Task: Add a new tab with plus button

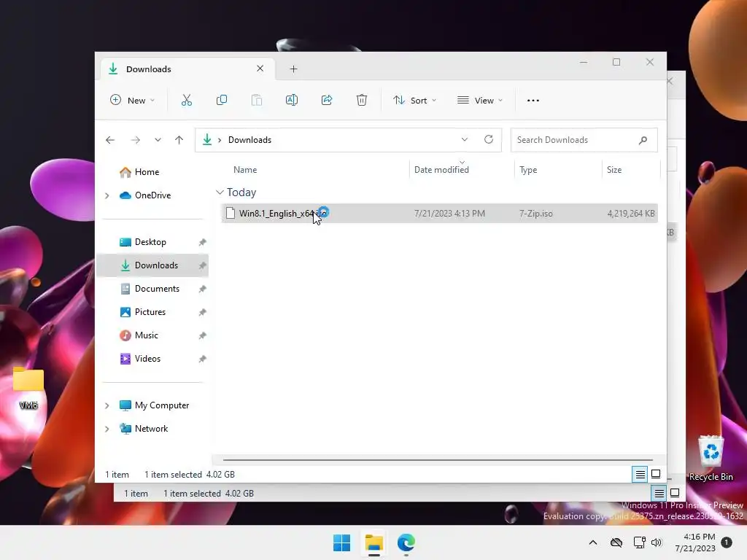Action: tap(293, 69)
